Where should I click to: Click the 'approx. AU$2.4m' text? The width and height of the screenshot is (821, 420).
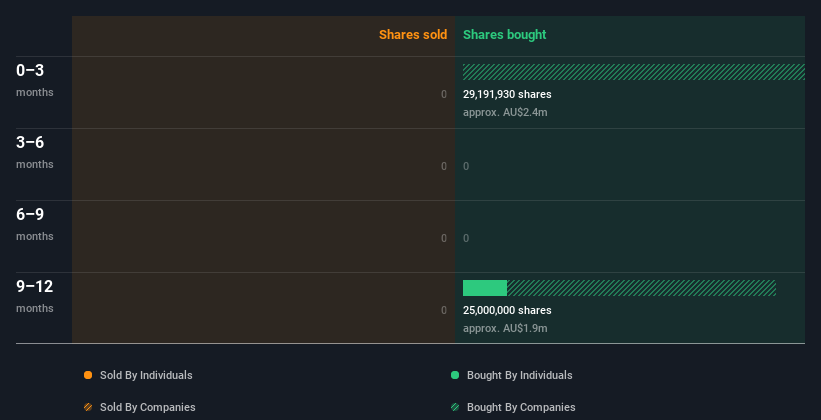pos(505,112)
